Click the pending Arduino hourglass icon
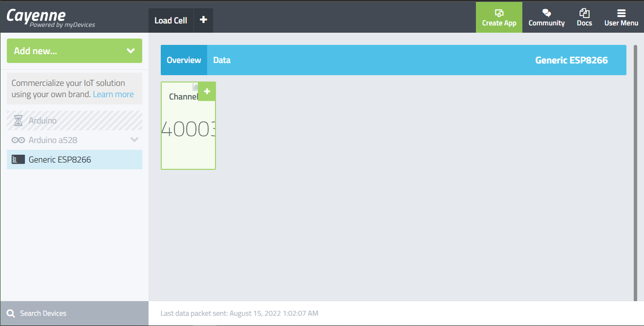644x326 pixels. click(x=18, y=121)
